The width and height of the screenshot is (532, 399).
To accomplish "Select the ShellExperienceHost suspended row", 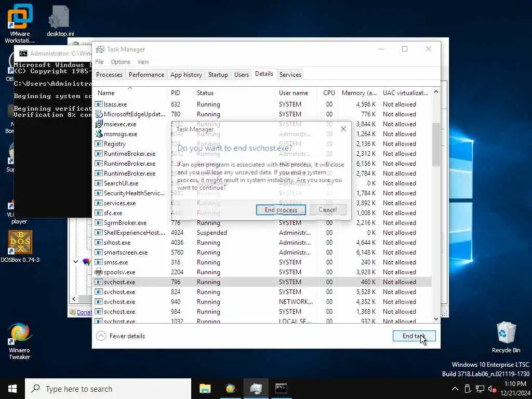I will coord(262,233).
